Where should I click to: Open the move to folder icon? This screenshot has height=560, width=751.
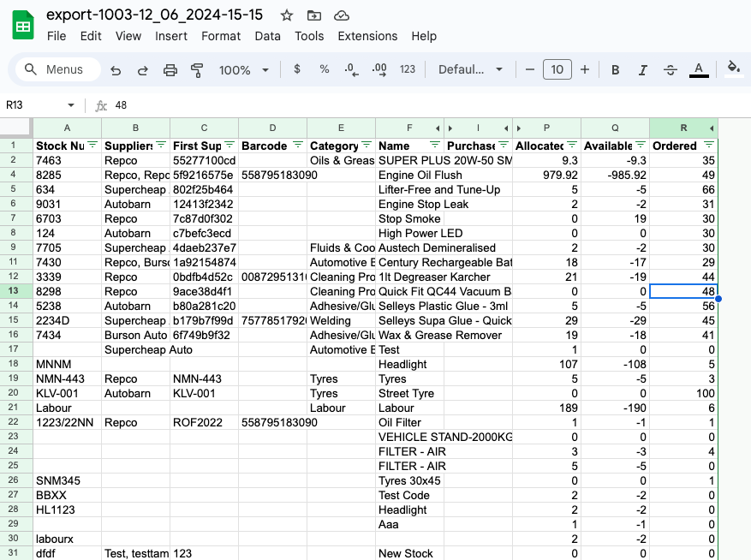click(x=314, y=15)
